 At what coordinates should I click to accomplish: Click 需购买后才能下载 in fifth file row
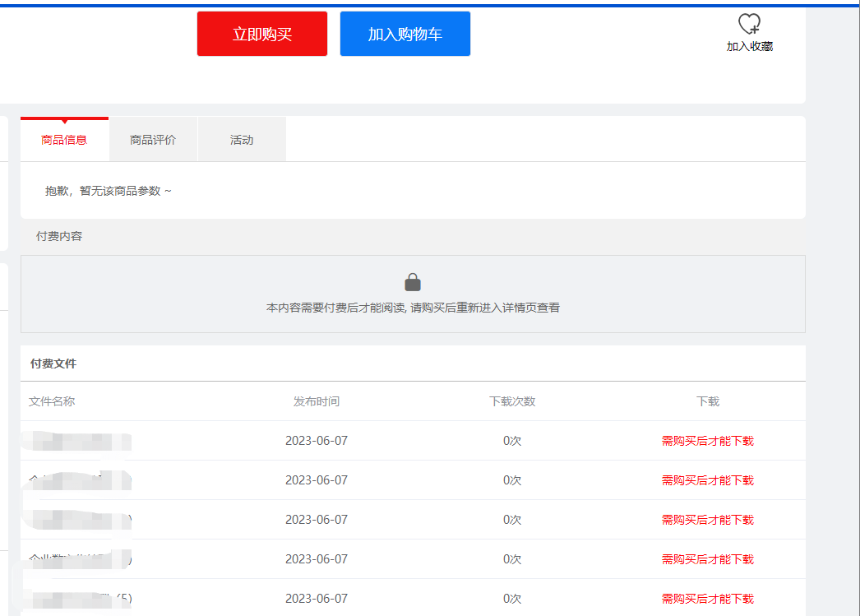(x=707, y=599)
